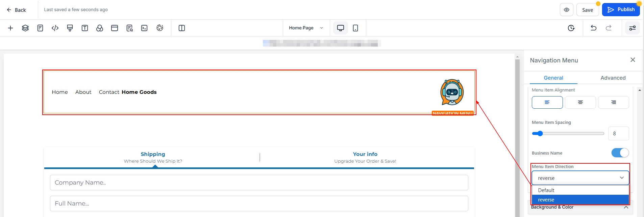
Task: Open the layers panel icon
Action: coord(25,28)
